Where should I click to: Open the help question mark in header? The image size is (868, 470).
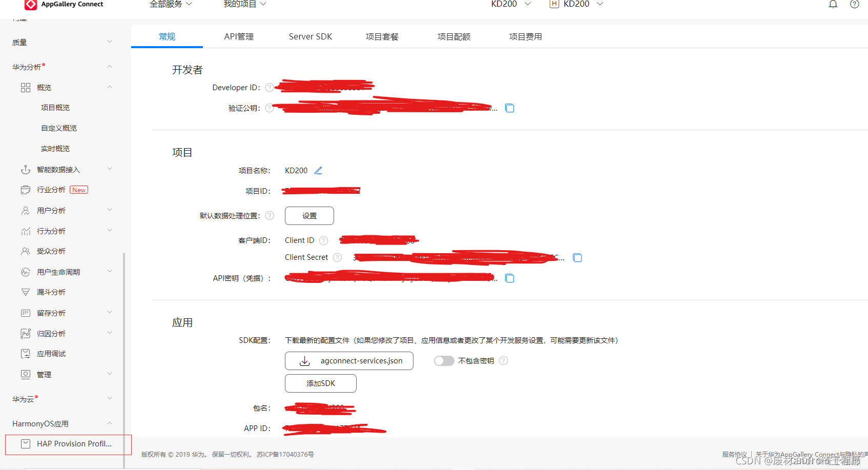pos(855,4)
